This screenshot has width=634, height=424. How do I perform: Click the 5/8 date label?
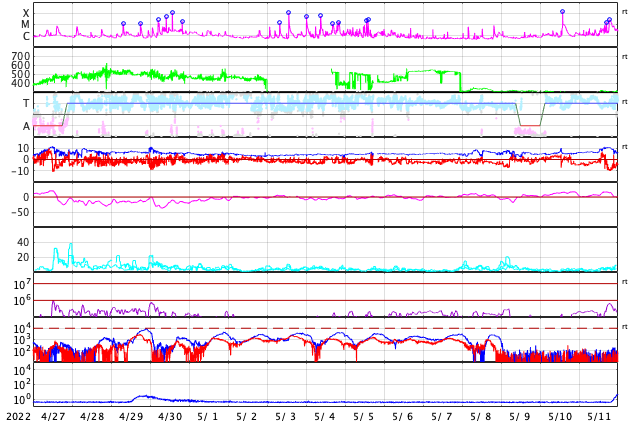pos(481,417)
